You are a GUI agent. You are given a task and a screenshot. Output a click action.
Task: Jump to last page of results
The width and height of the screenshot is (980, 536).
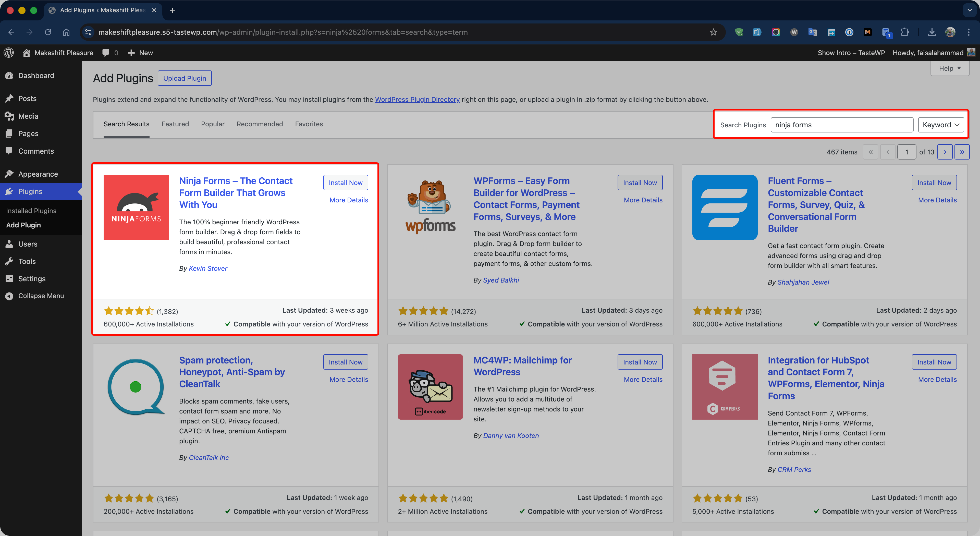(x=962, y=152)
